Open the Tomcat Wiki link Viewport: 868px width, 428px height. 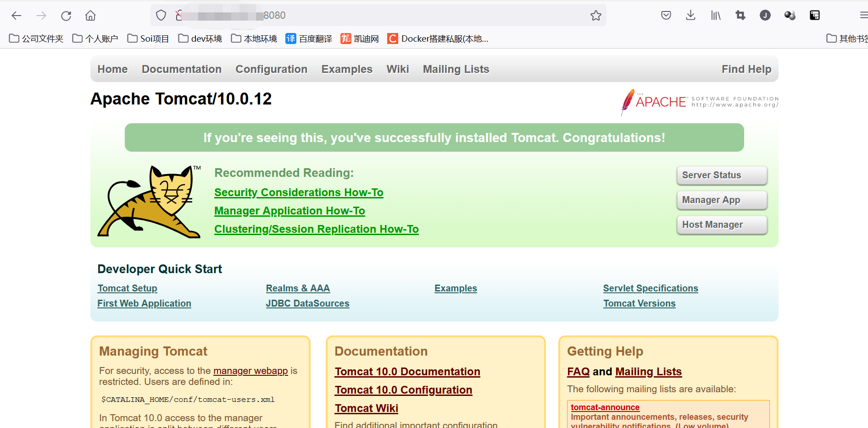tap(367, 408)
